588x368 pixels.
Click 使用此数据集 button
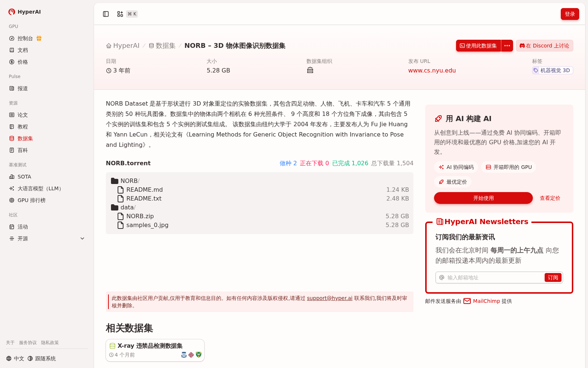pos(478,46)
